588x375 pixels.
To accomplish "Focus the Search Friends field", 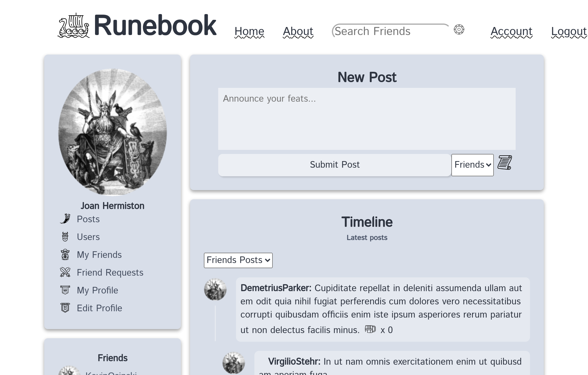I will (x=390, y=31).
